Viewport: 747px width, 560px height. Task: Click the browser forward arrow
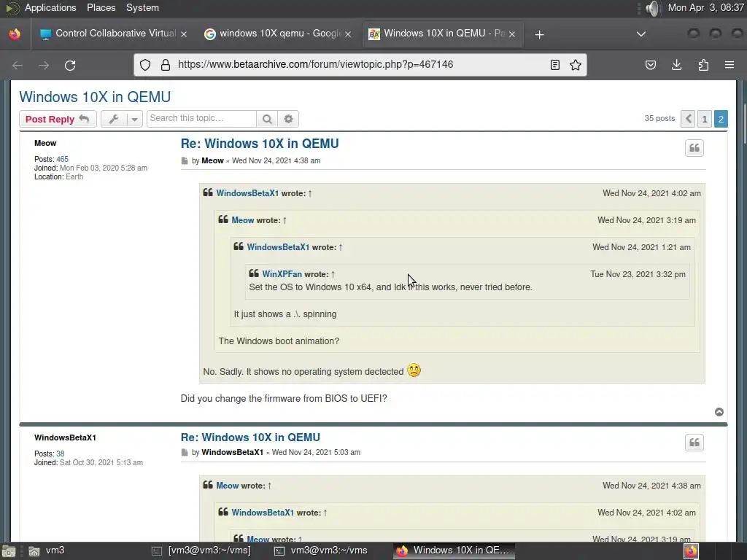[x=44, y=65]
